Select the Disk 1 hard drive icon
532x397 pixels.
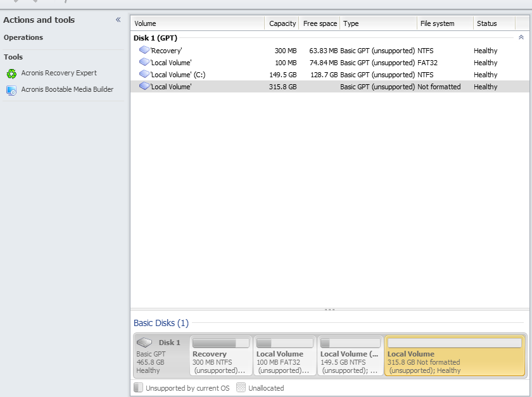tap(145, 343)
